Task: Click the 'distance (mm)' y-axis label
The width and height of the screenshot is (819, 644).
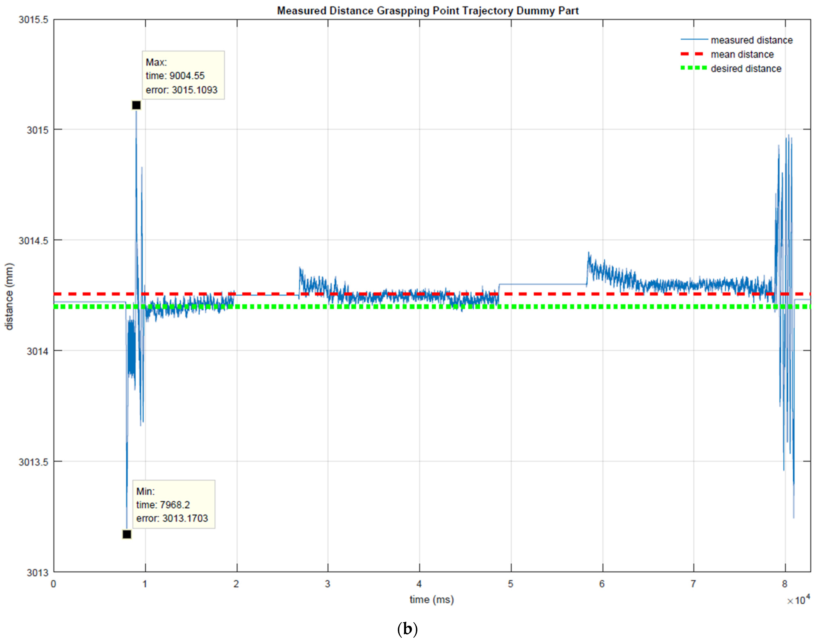Action: [9, 296]
